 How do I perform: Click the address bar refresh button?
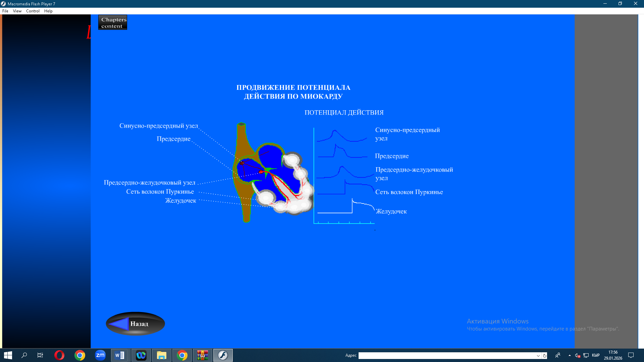pos(545,356)
